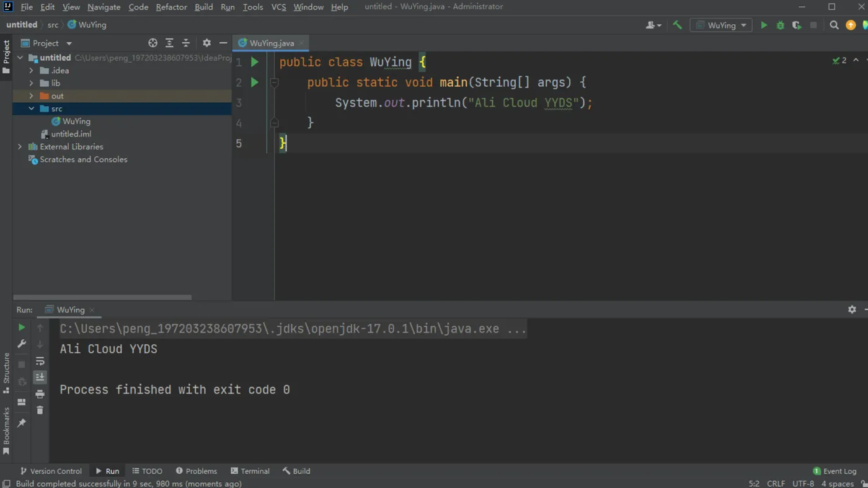This screenshot has width=868, height=488.
Task: Click the 4 spaces indent setting
Action: click(x=838, y=484)
